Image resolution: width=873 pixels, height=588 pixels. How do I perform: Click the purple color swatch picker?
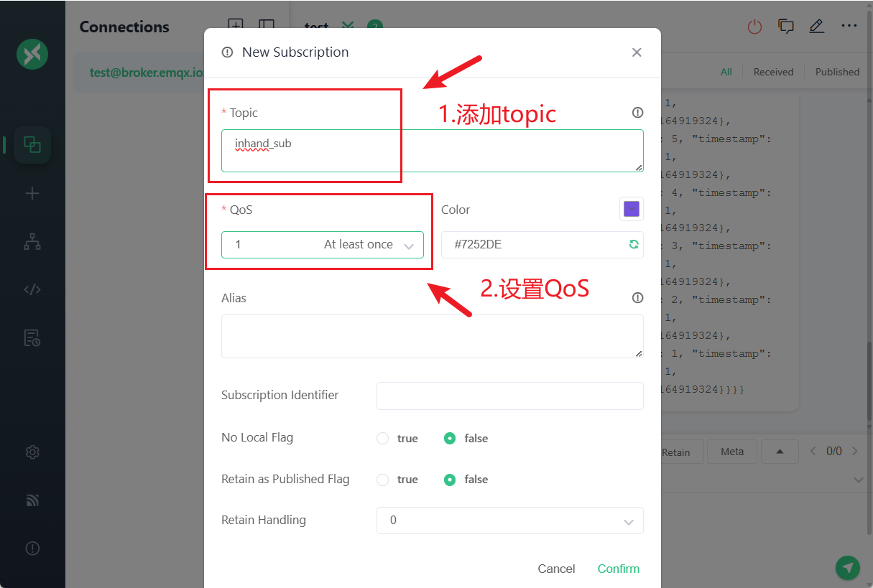point(632,209)
